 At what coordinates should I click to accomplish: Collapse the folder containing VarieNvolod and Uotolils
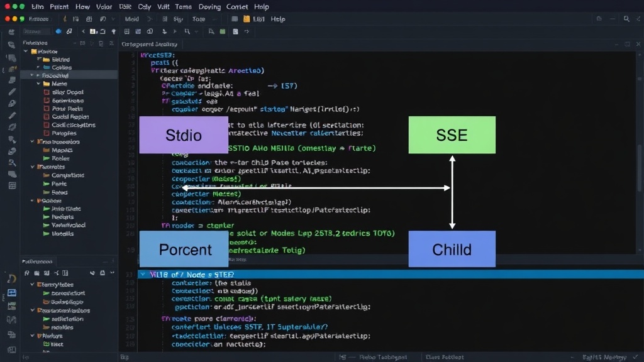point(33,200)
